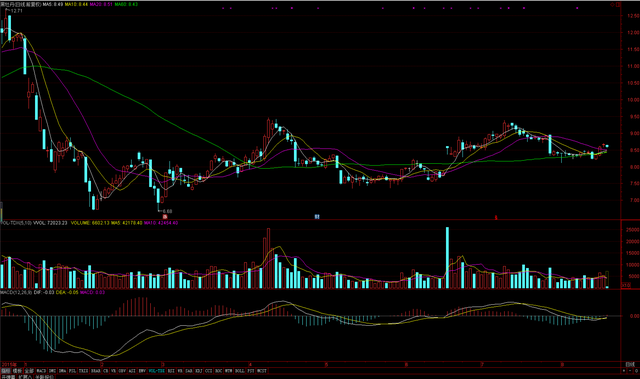640x379 pixels.
Task: Switch to the 模板 tab
Action: (17, 371)
